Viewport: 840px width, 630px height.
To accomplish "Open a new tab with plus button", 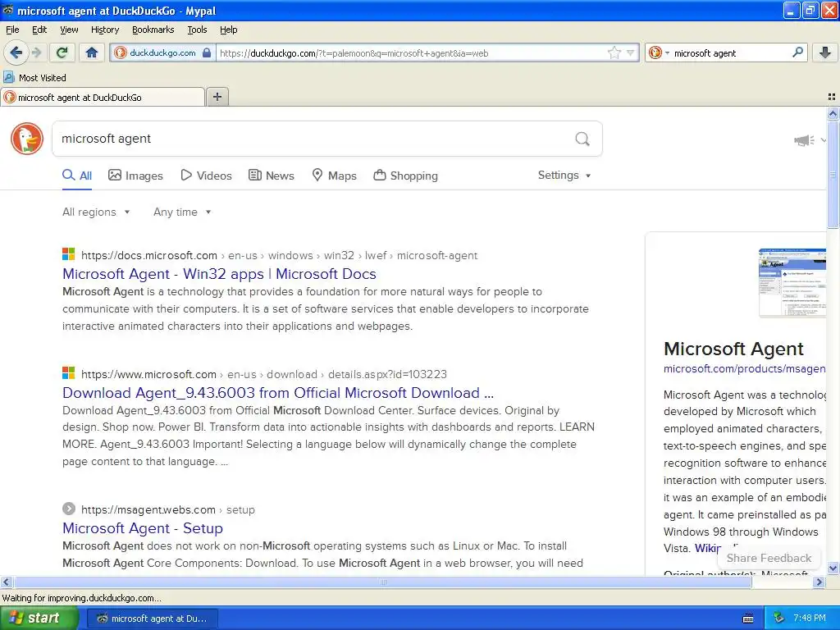I will (217, 97).
